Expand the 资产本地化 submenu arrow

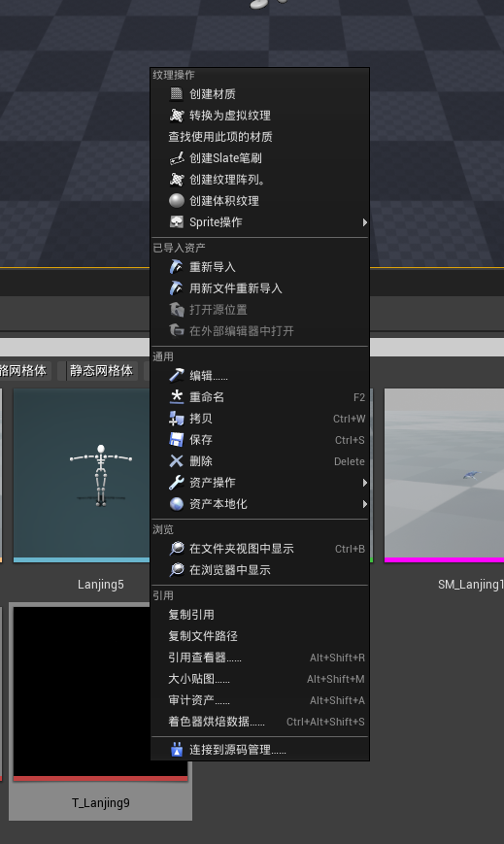click(x=364, y=504)
